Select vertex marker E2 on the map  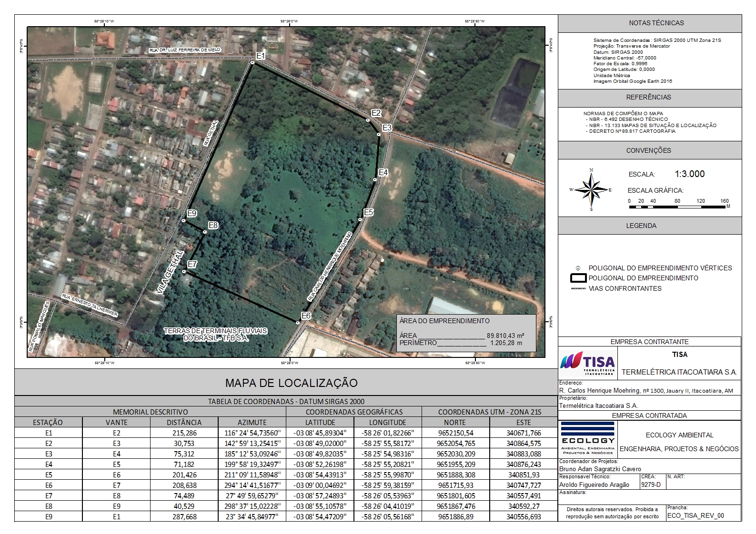click(368, 120)
